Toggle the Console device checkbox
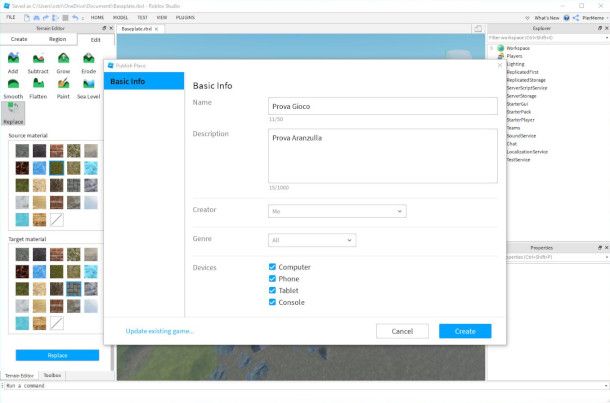Viewport: 610px width, 403px height. pos(272,302)
